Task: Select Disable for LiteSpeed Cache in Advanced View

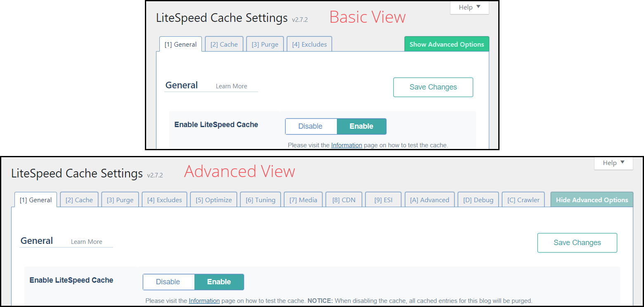Action: 168,282
